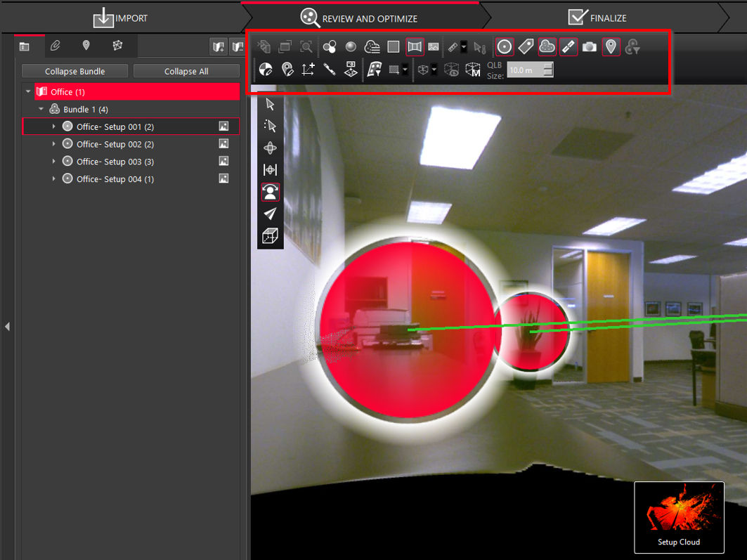The height and width of the screenshot is (560, 747).
Task: Activate the fly mode paper-plane tool
Action: coord(270,214)
